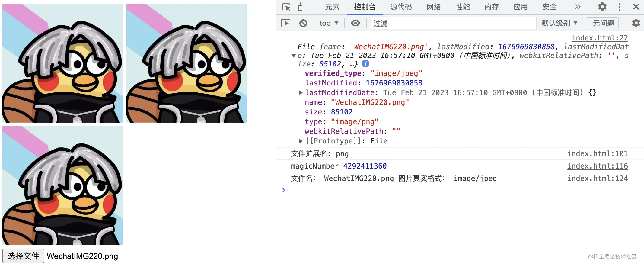Close the DevTools panel

636,7
